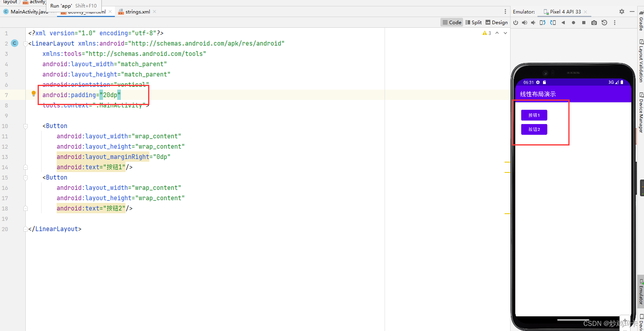This screenshot has height=331, width=644.
Task: Click the "0dp" marginRight value
Action: pyautogui.click(x=162, y=157)
